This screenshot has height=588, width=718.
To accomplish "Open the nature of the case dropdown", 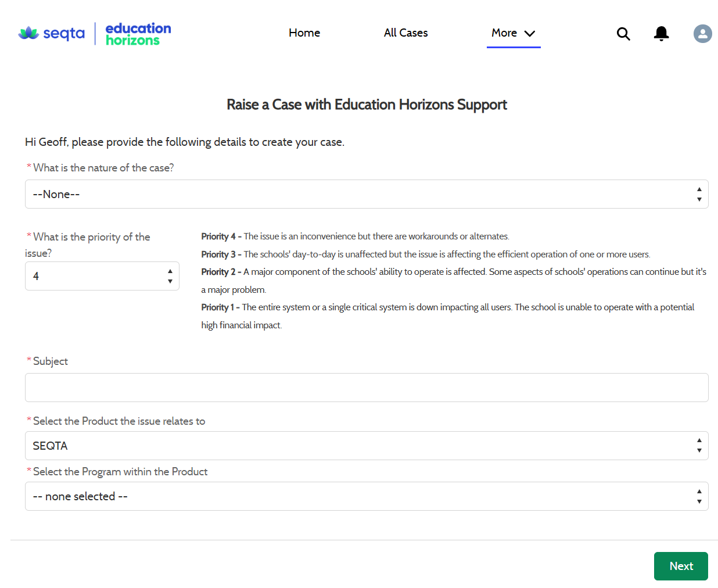I will [x=367, y=193].
